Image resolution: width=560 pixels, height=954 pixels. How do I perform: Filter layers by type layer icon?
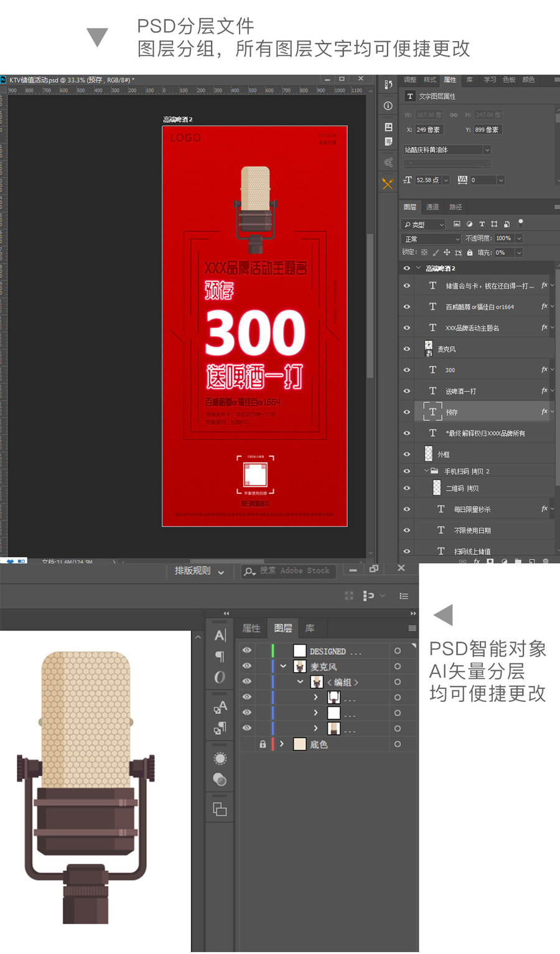coord(482,224)
